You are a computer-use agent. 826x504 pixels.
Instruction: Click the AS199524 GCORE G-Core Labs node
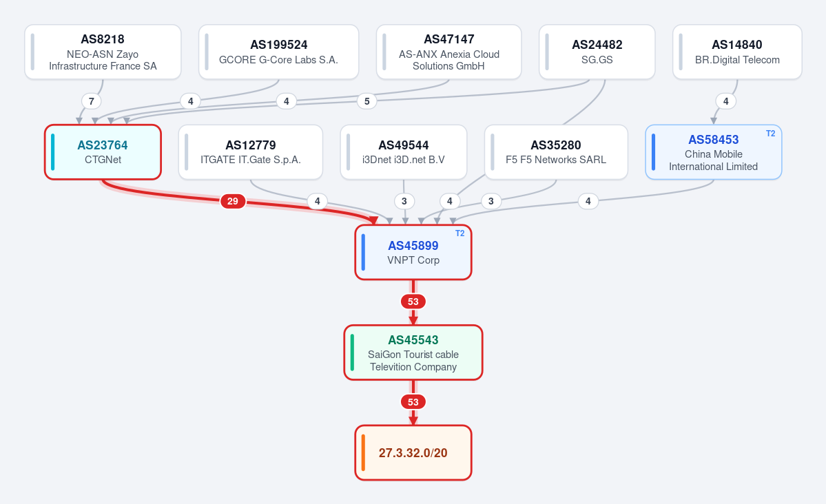[279, 52]
